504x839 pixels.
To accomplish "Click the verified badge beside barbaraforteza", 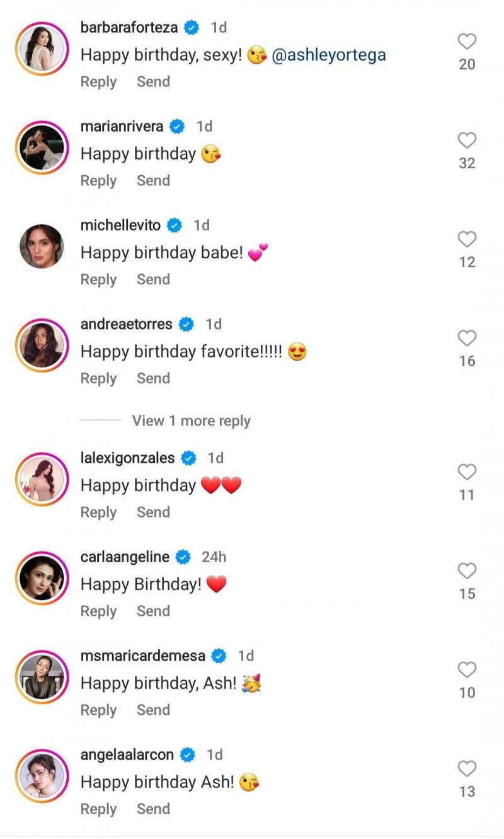I will point(189,26).
